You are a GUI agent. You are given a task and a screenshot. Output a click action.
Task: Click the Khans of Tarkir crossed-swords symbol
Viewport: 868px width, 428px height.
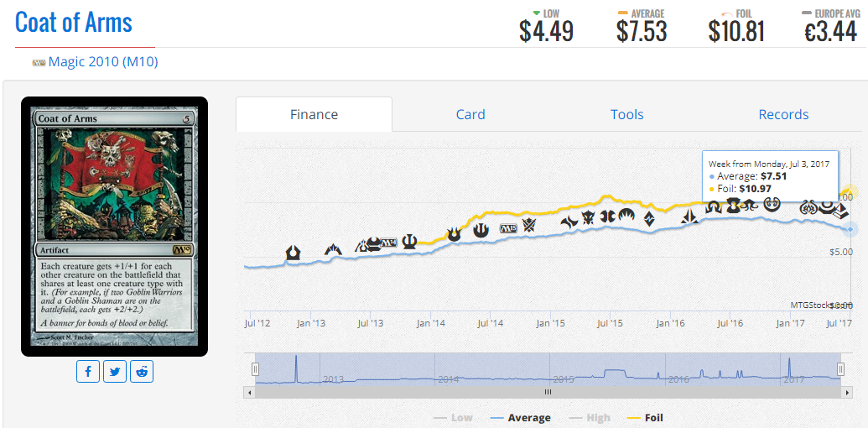[x=528, y=225]
